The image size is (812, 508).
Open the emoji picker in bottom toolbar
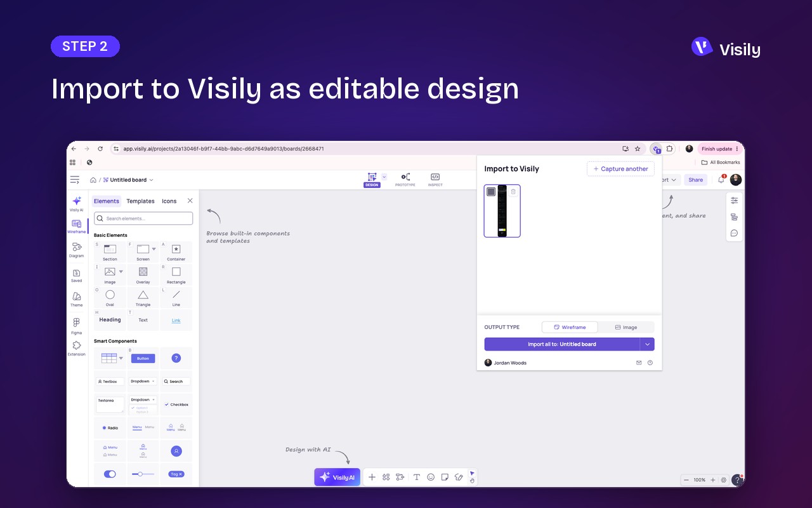[x=431, y=477]
